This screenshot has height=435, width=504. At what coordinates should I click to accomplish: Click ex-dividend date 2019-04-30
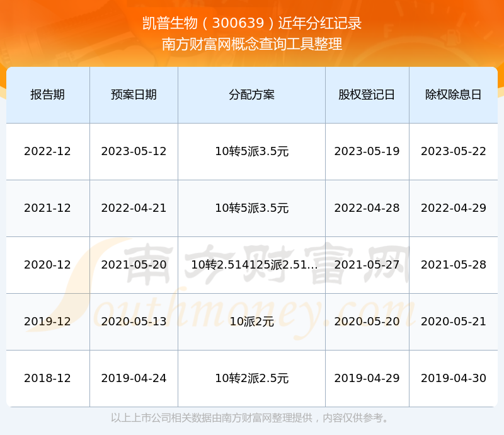[453, 378]
